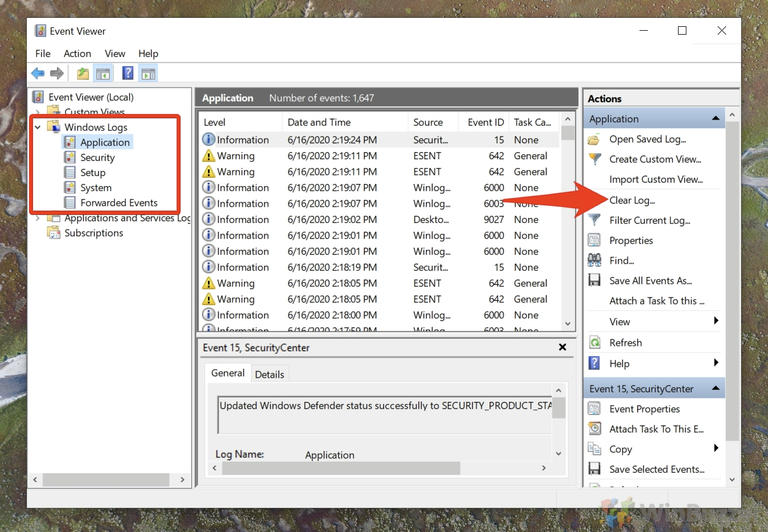This screenshot has width=768, height=532.
Task: Open the Copy submenu arrow in Actions
Action: 716,448
